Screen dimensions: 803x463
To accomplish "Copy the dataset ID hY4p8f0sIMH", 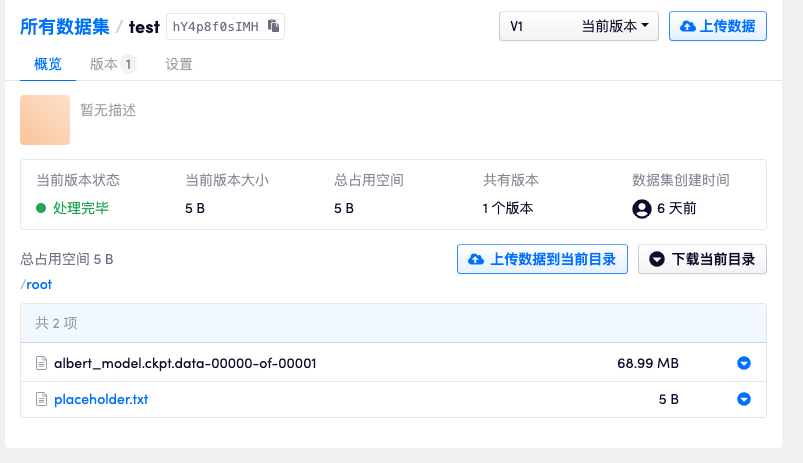I will (273, 27).
